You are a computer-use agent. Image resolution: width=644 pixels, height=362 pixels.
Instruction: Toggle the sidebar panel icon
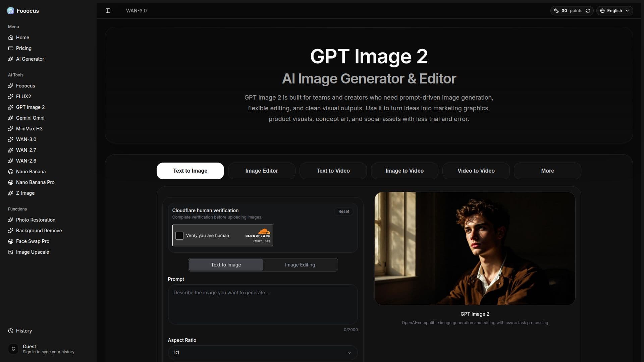[x=108, y=11]
